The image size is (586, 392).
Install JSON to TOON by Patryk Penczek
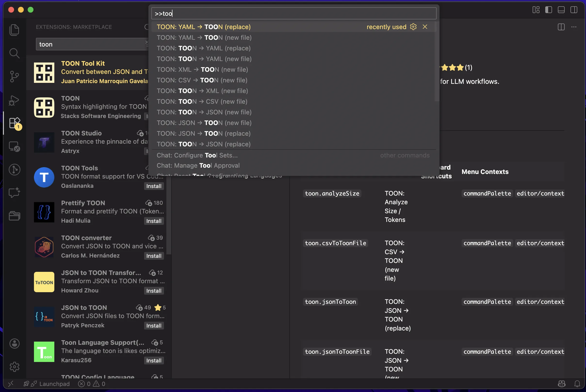pos(154,326)
